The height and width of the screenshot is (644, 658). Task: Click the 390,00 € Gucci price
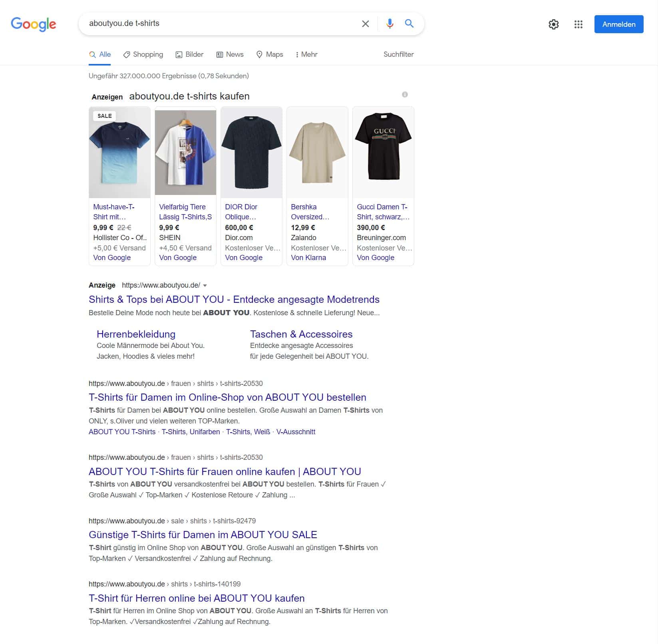click(371, 228)
